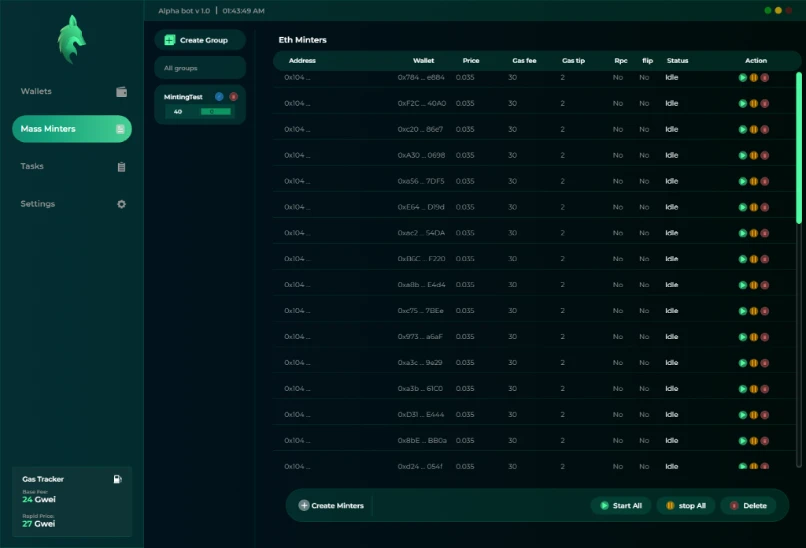Click the MintingTest green progress bar
806x548 pixels.
click(x=215, y=112)
